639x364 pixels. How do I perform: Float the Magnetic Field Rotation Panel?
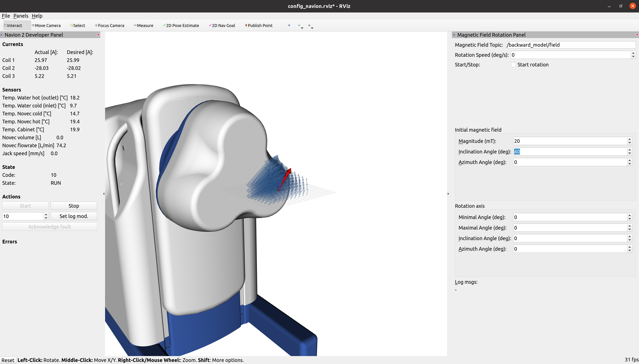click(454, 35)
